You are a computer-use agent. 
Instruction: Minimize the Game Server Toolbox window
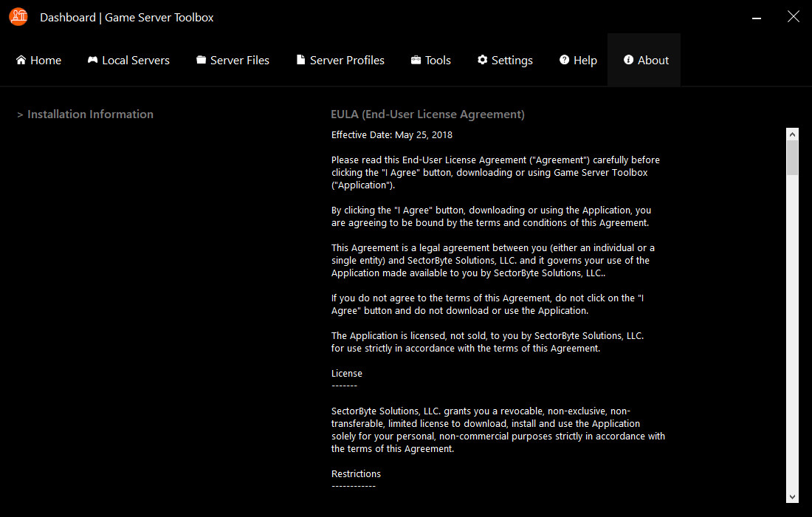(757, 17)
